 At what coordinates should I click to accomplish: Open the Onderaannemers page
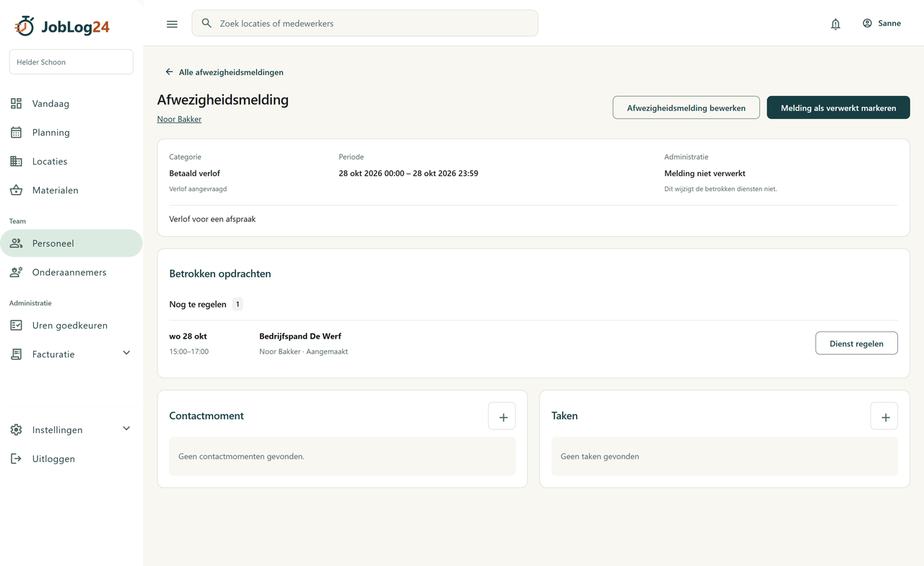71,272
